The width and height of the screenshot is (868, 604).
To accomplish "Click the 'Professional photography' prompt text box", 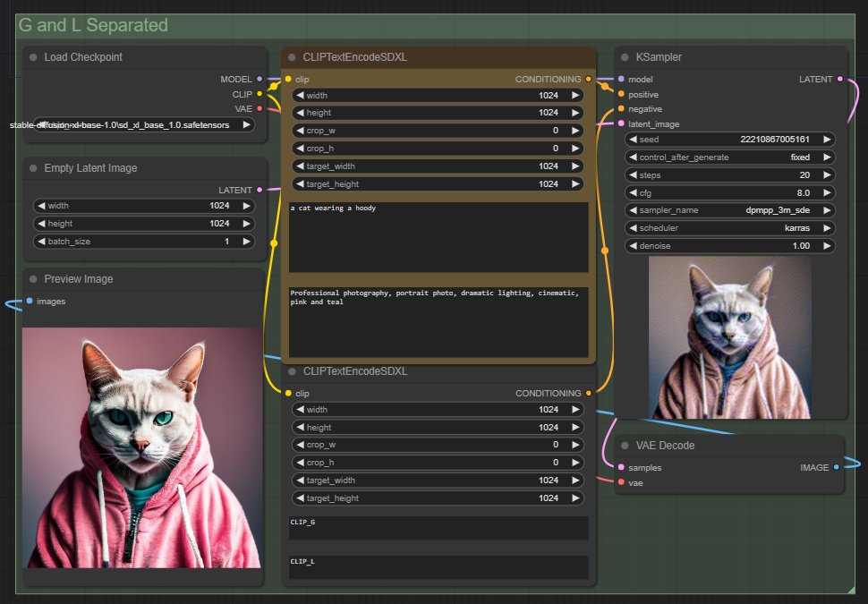I will point(438,322).
